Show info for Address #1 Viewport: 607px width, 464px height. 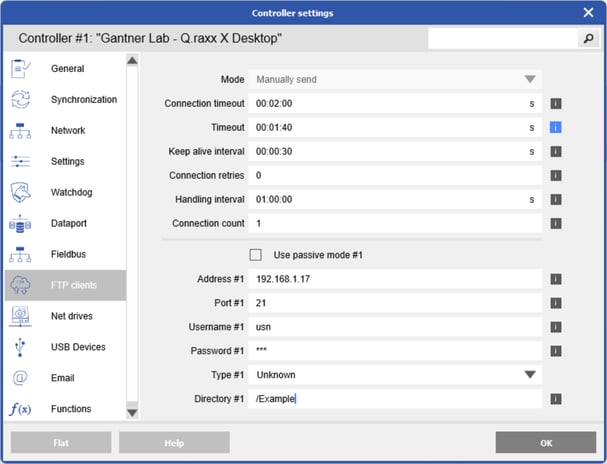point(556,279)
